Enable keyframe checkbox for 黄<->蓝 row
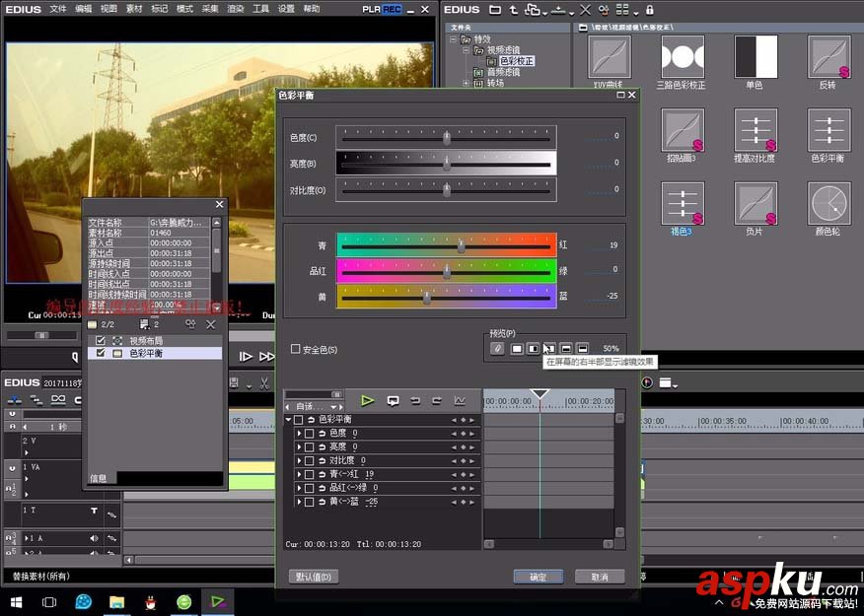This screenshot has height=616, width=864. click(309, 502)
